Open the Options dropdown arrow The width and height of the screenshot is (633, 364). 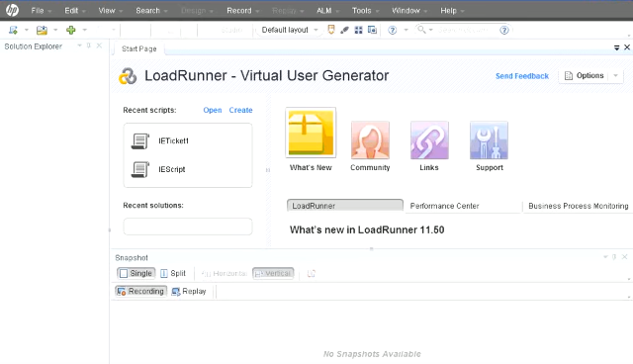click(x=615, y=75)
